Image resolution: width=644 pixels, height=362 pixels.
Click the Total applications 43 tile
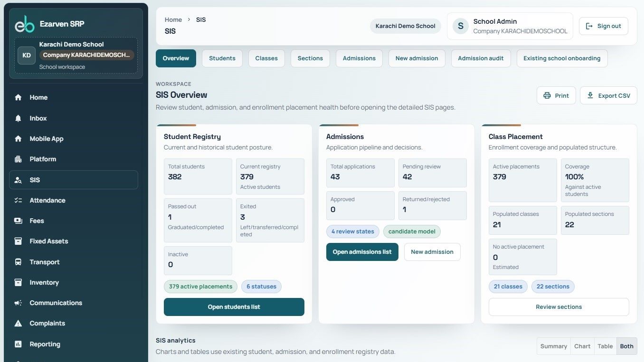360,173
